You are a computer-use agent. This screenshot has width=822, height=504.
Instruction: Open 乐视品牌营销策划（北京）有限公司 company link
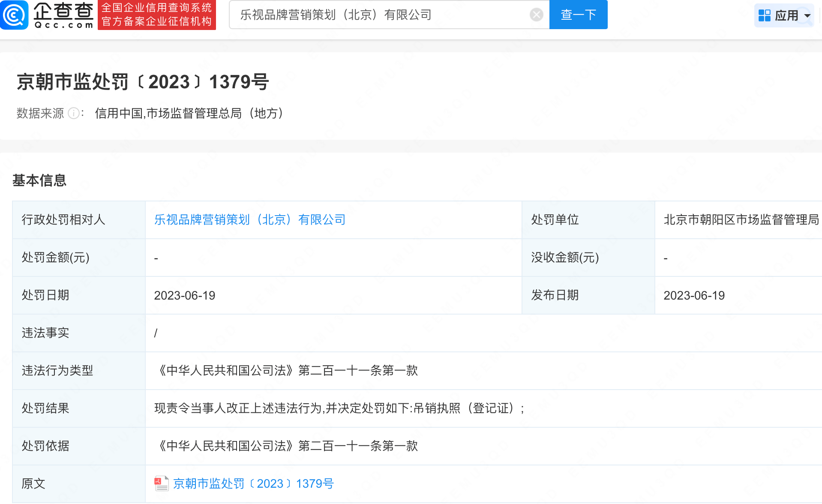(x=250, y=220)
